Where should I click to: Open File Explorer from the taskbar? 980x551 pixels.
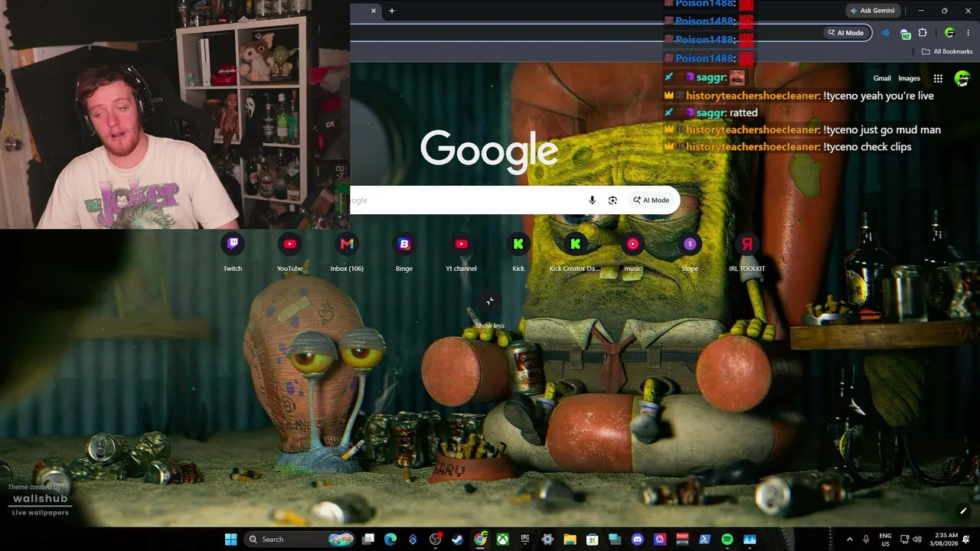click(x=570, y=540)
